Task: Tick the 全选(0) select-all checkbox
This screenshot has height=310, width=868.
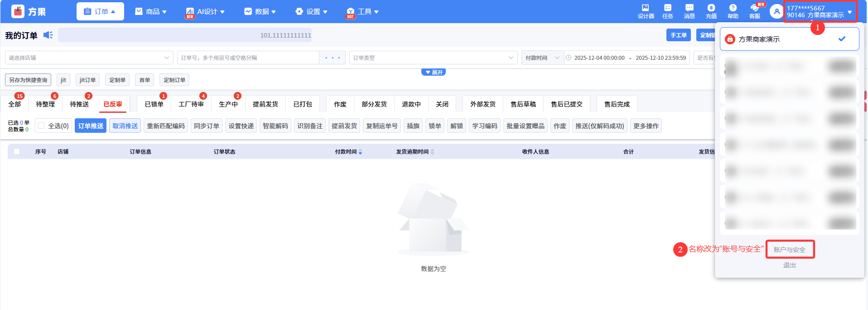Action: tap(42, 126)
